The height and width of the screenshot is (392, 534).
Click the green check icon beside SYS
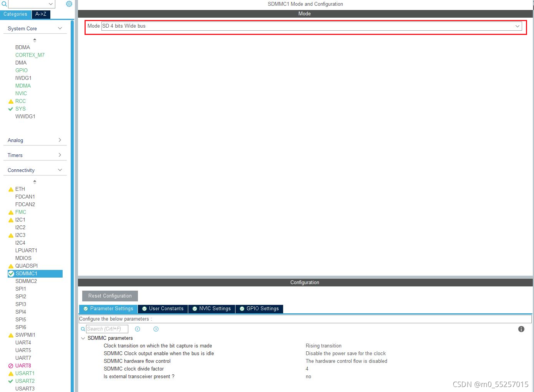tap(11, 109)
